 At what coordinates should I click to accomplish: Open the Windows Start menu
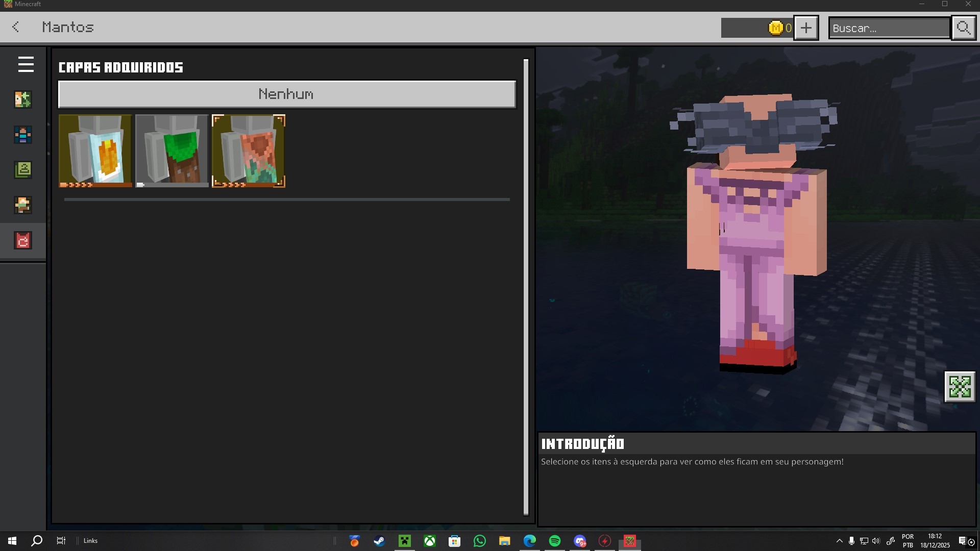(x=12, y=541)
